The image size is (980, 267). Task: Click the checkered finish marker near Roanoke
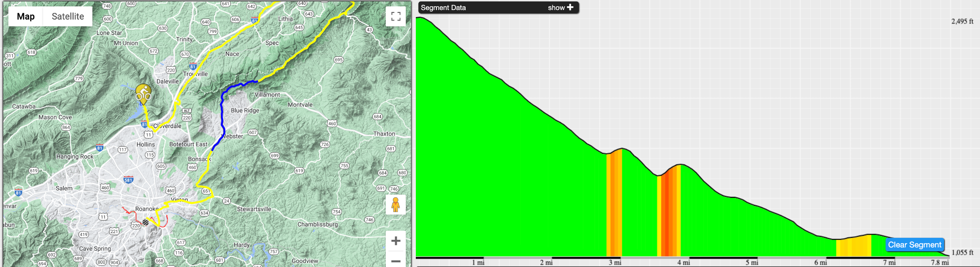[x=145, y=222]
